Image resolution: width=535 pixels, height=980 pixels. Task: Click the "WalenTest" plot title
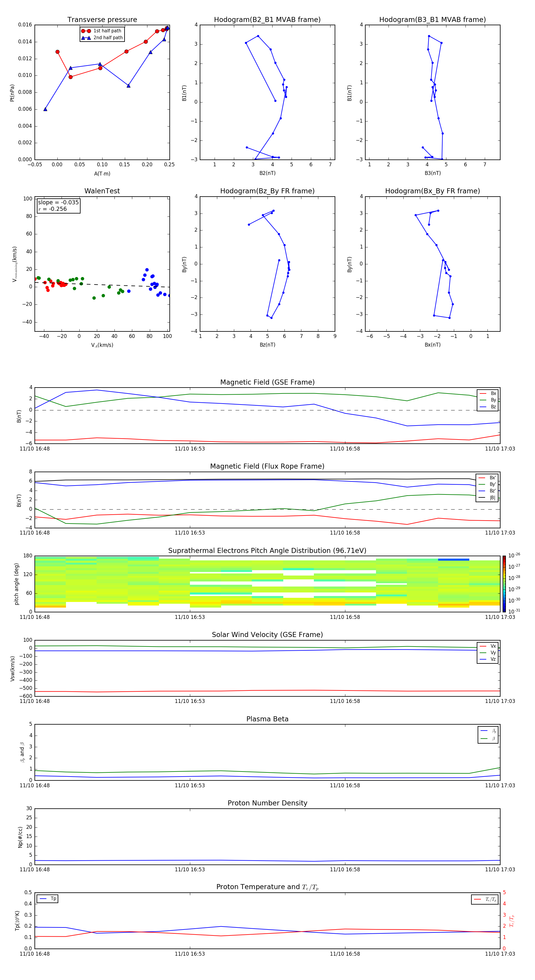click(102, 191)
